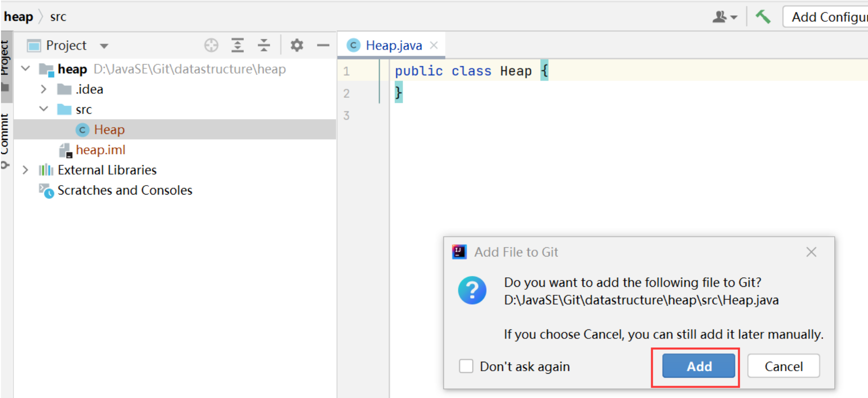Click the Expand All icon in Project panel
868x398 pixels.
(x=238, y=46)
